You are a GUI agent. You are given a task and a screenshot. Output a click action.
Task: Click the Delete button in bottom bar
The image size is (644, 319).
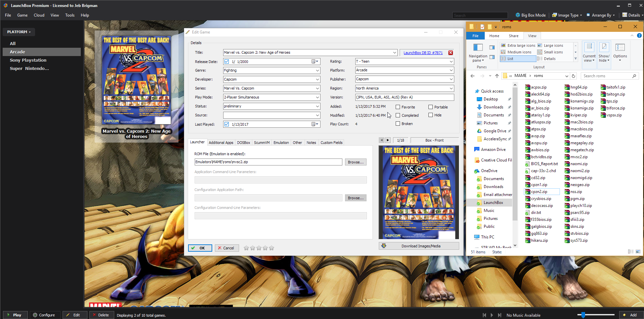pos(101,315)
